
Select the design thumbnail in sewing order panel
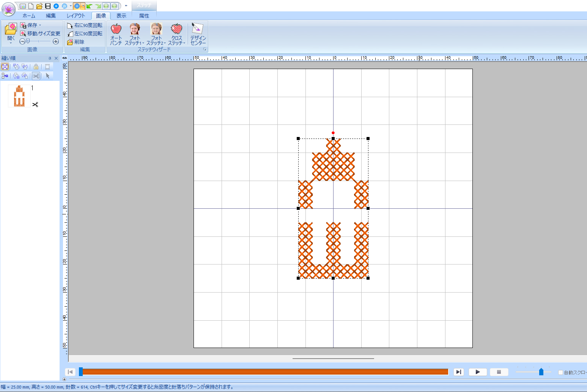(x=19, y=96)
